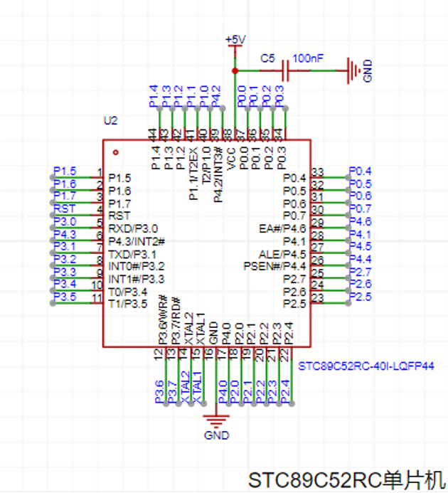Select the blue P2.5 net label
Image resolution: width=448 pixels, height=493 pixels.
361,297
